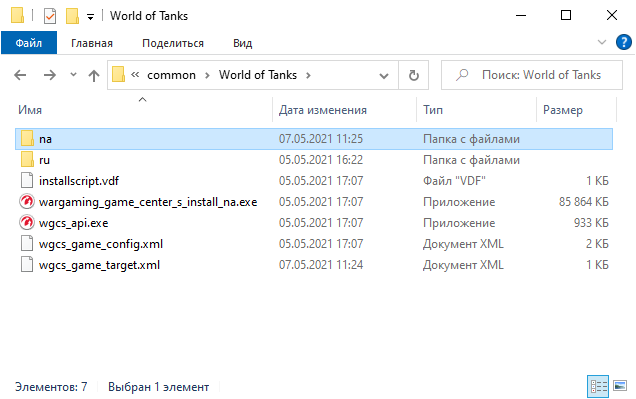
Task: Open the quick access toolbar customize dropdown
Action: pyautogui.click(x=90, y=17)
